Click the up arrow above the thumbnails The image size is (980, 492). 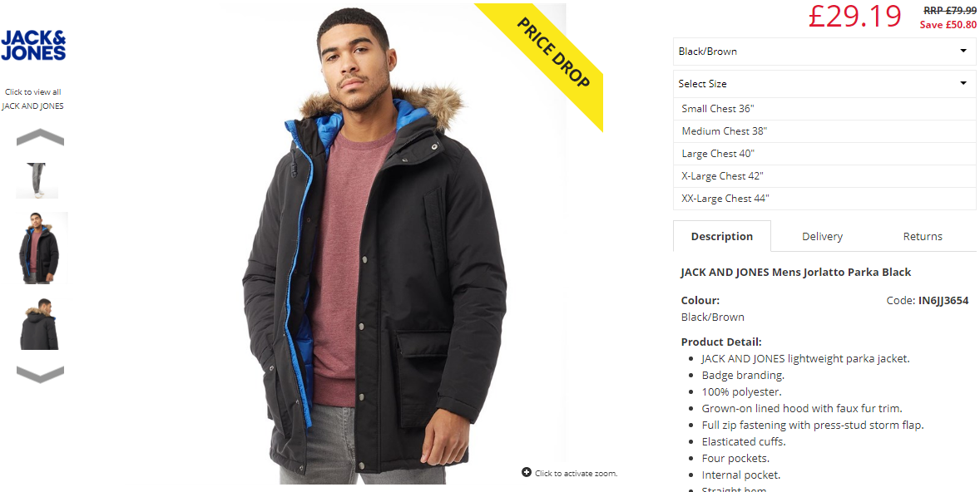(40, 137)
